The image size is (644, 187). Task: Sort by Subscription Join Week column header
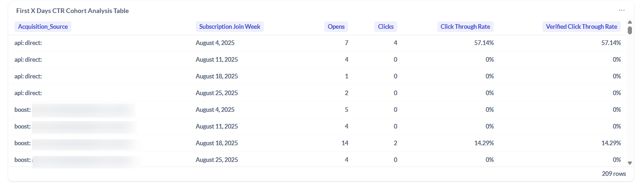(x=230, y=27)
